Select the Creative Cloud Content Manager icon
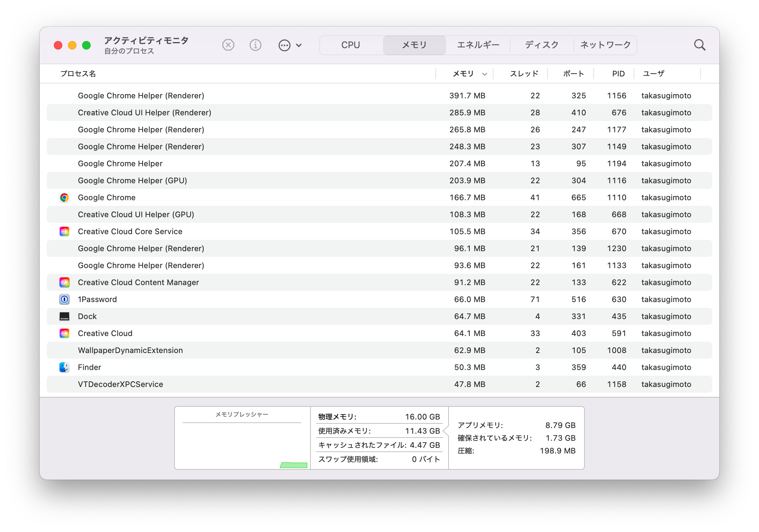This screenshot has height=532, width=759. [64, 282]
